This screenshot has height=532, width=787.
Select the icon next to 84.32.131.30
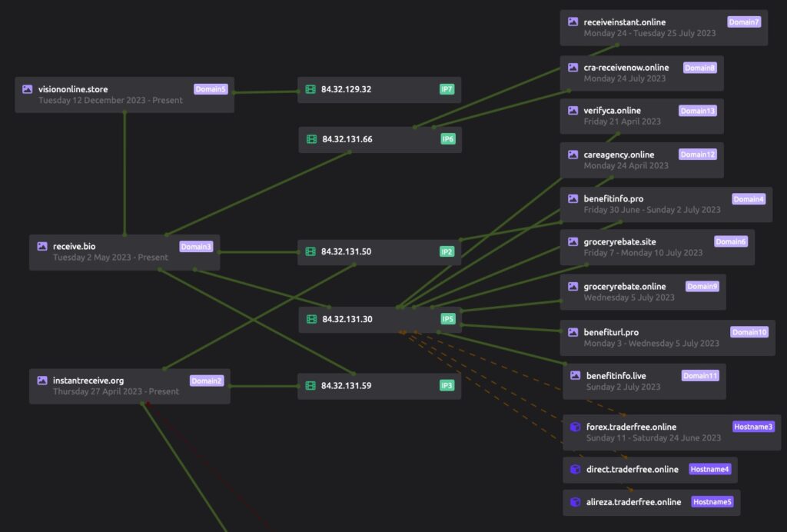coord(311,319)
